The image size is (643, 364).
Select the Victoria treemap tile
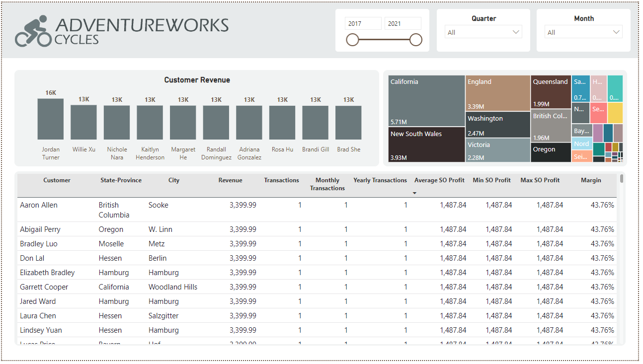[x=498, y=150]
